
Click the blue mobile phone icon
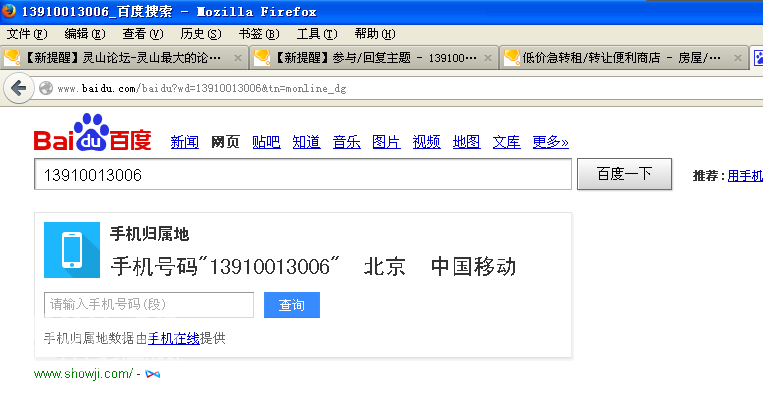72,250
